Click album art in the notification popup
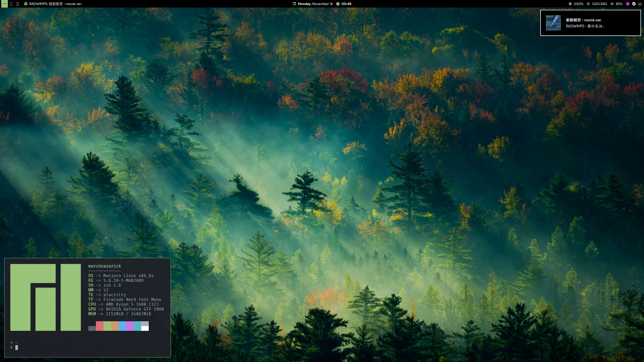The image size is (644, 362). click(553, 23)
